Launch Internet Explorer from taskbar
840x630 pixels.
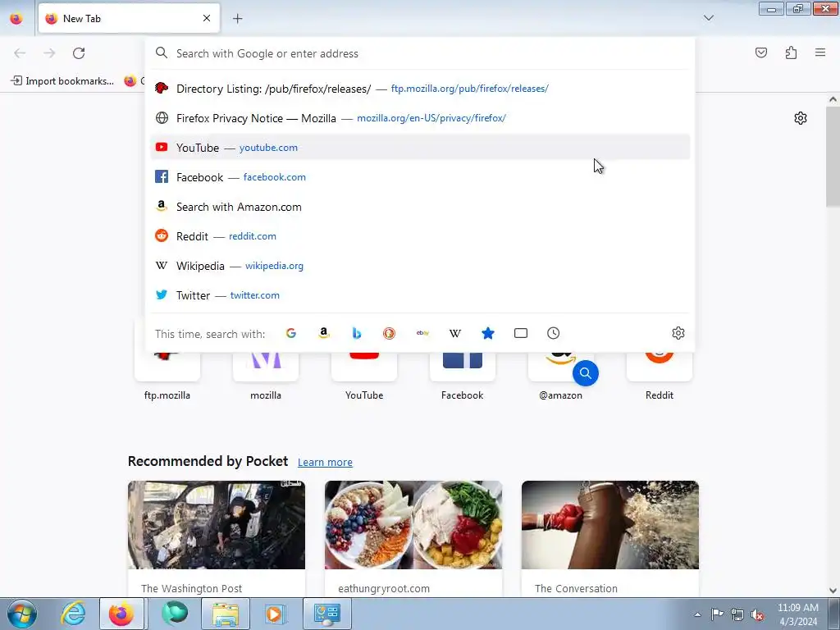[x=73, y=614]
